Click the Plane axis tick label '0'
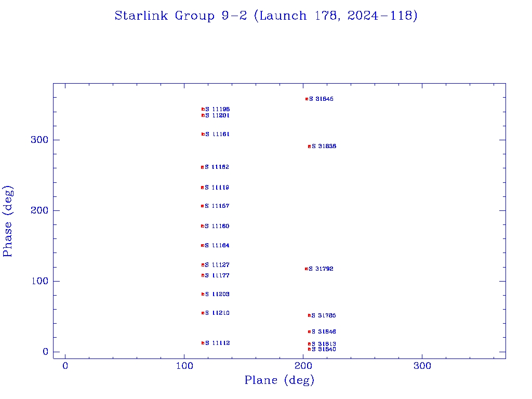This screenshot has width=532, height=399. click(x=65, y=366)
